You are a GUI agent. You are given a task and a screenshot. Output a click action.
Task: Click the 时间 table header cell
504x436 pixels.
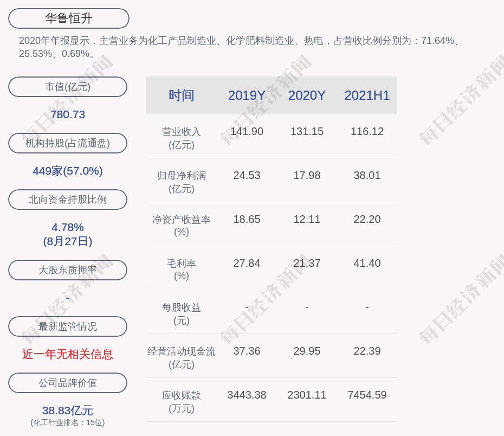181,95
